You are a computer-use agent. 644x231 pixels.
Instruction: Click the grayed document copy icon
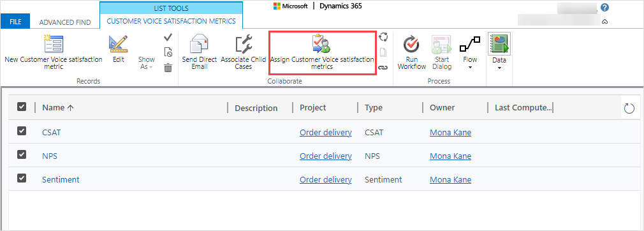click(383, 52)
